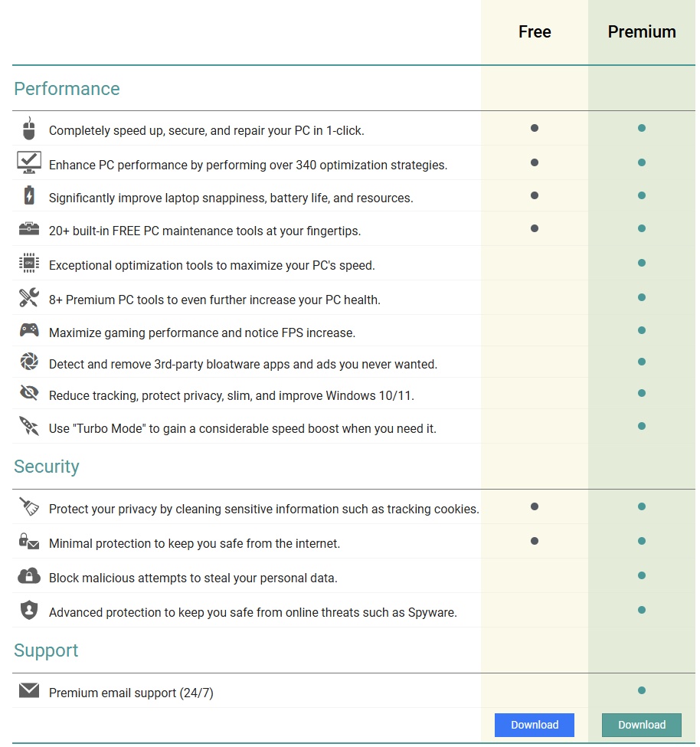Click the Premium column header
This screenshot has height=747, width=700.
click(642, 32)
